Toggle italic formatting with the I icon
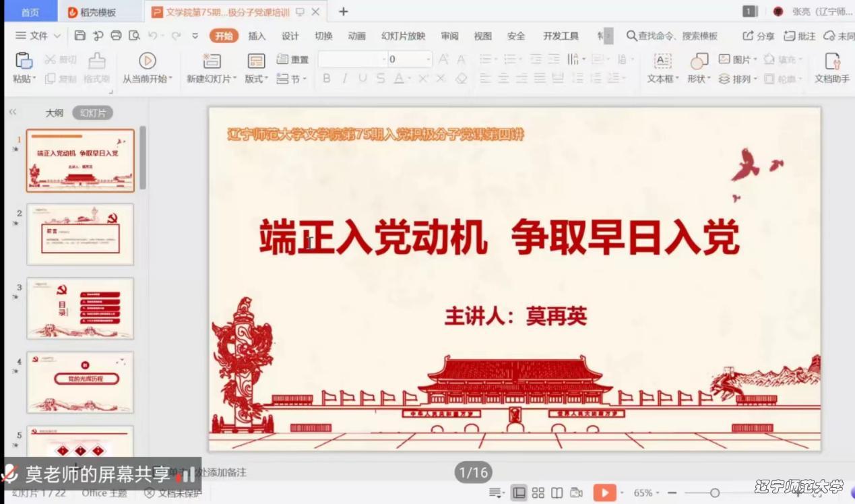 click(344, 78)
